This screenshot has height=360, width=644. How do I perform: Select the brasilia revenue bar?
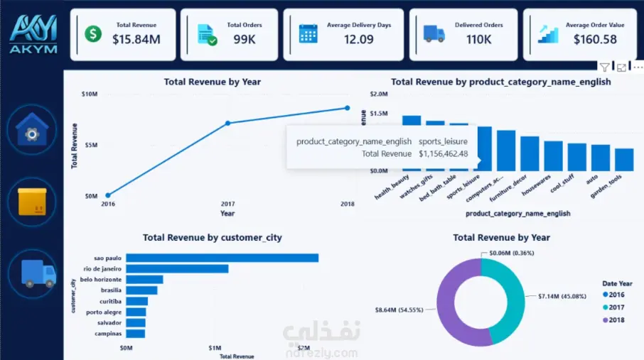click(x=141, y=290)
